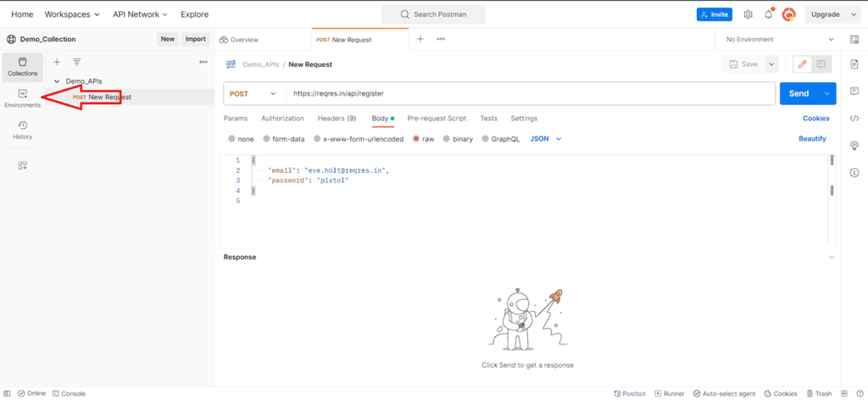Click the Cookies link under Send
The image size is (868, 400).
point(816,119)
